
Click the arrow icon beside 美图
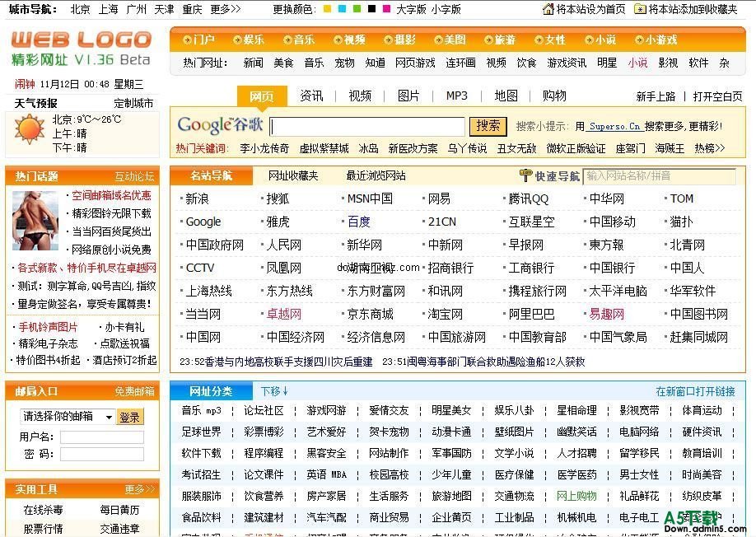click(x=438, y=40)
